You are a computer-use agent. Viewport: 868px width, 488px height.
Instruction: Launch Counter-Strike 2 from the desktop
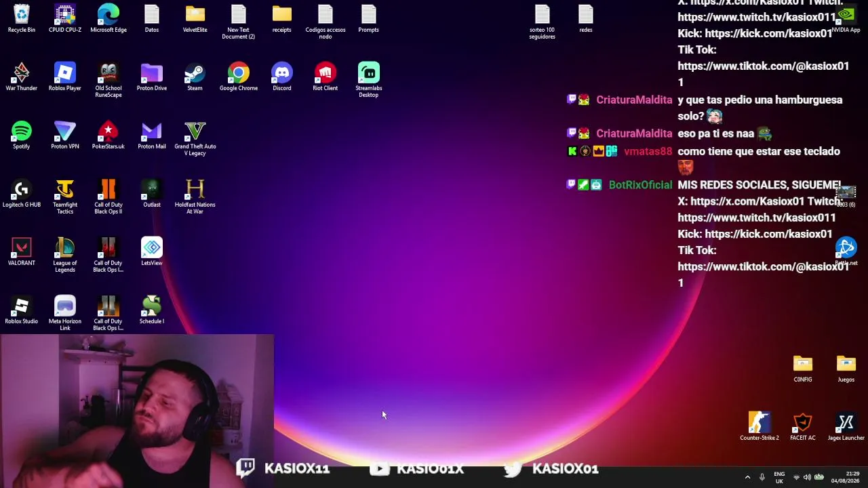point(759,426)
